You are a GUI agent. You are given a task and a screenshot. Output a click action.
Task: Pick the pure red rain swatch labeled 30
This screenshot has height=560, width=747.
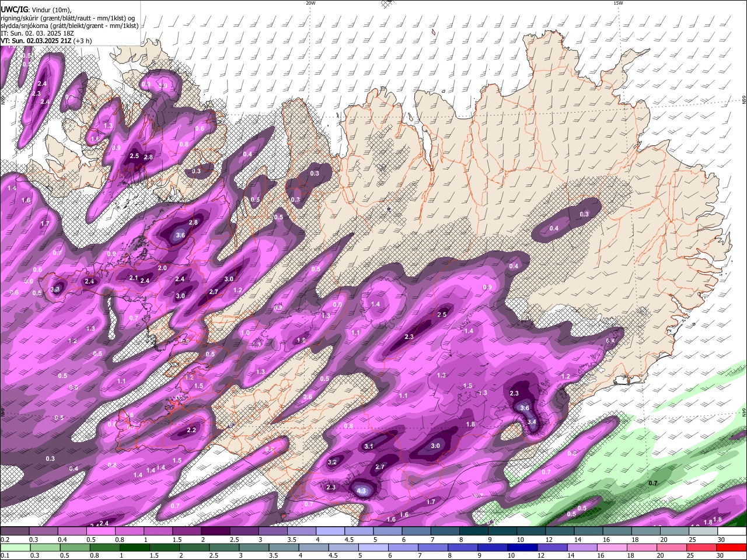point(732,547)
